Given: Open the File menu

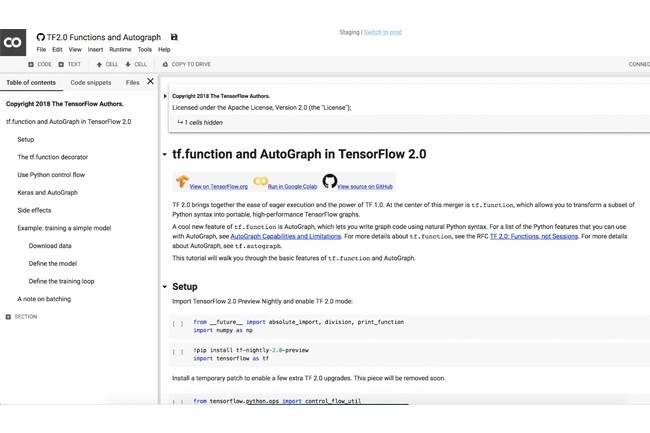Looking at the screenshot, I should pyautogui.click(x=41, y=49).
